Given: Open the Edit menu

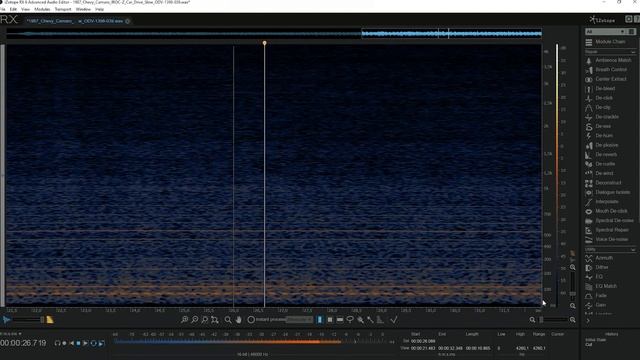Looking at the screenshot, I should (13, 9).
